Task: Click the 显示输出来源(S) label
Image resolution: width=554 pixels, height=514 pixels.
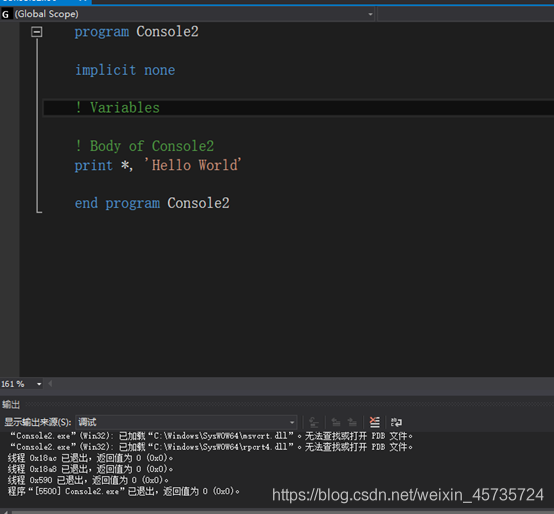Action: point(38,422)
